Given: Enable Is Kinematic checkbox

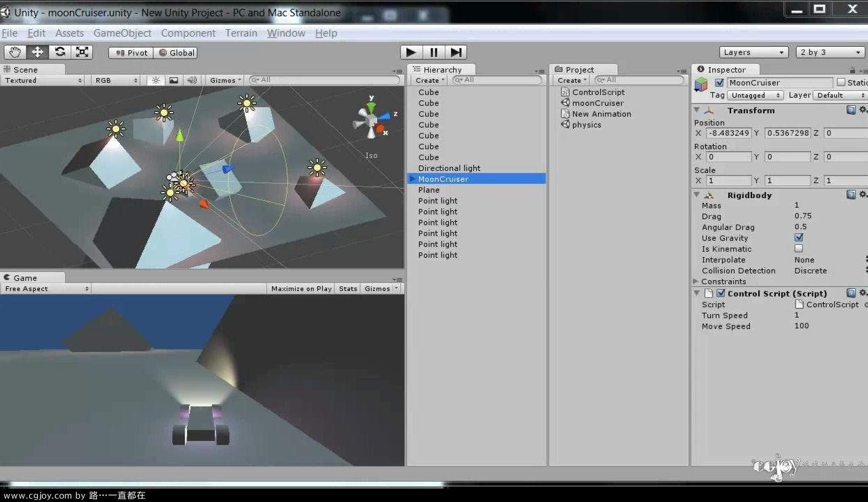Looking at the screenshot, I should [x=799, y=248].
